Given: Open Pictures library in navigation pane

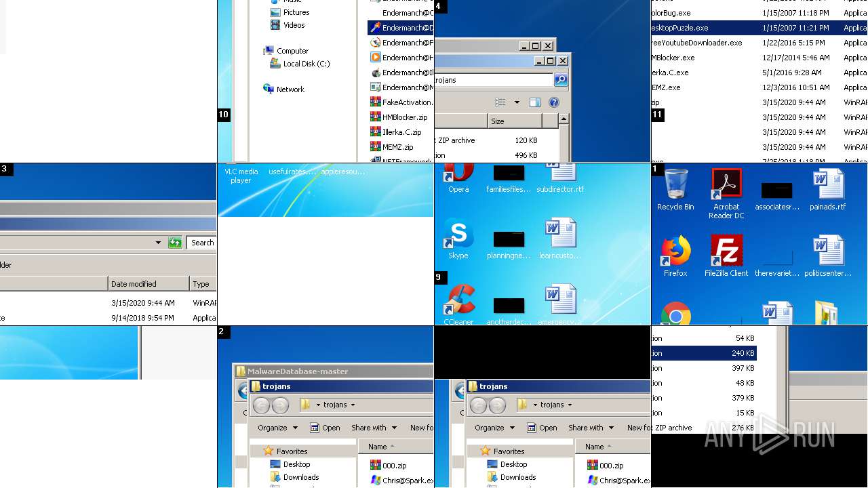Looking at the screenshot, I should tap(290, 12).
